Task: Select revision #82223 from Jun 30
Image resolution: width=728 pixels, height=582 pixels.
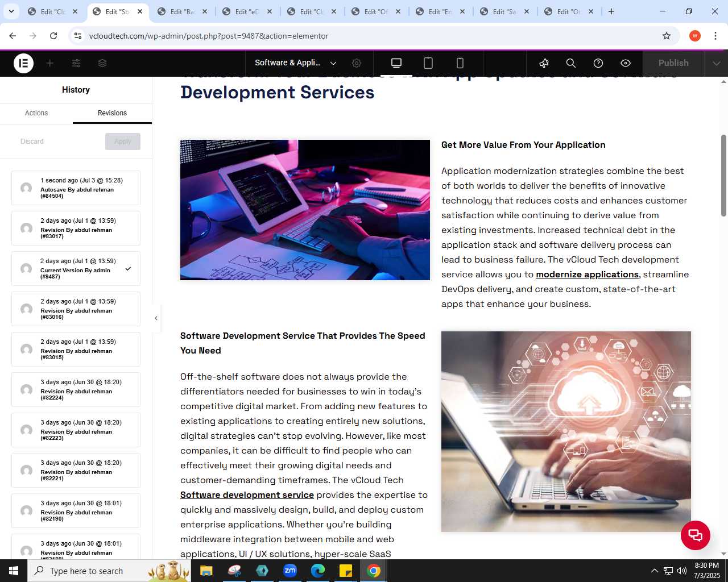Action: coord(76,430)
